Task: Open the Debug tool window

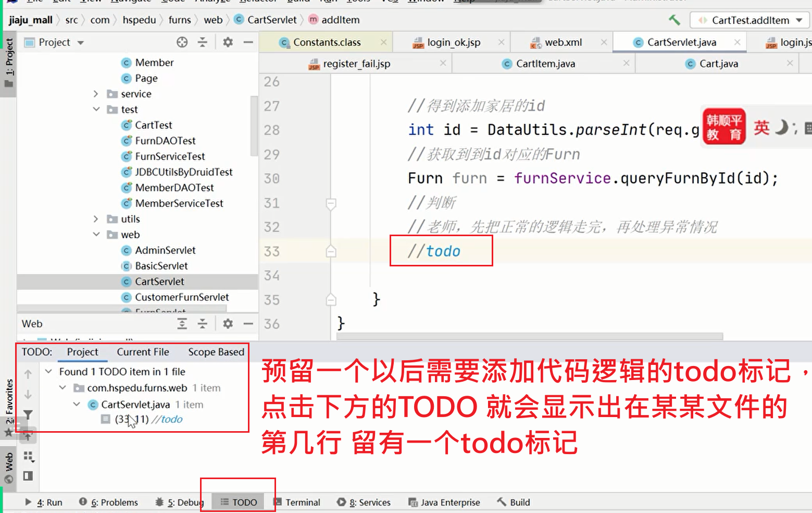Action: pos(179,503)
